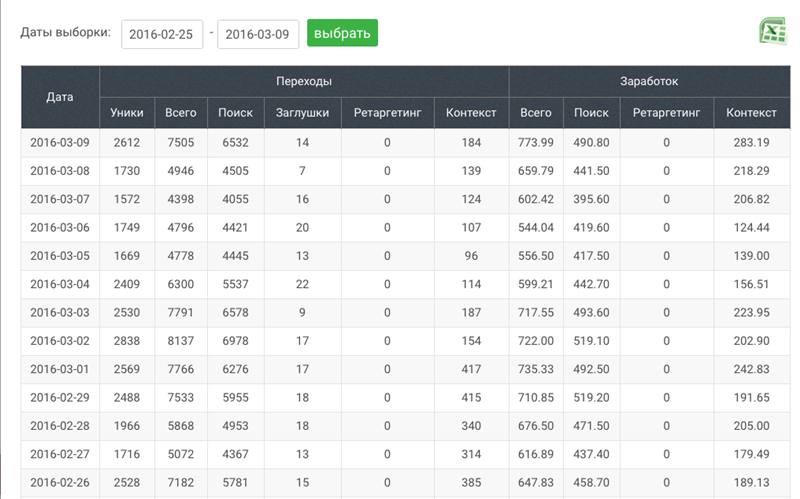Click the context earnings value 283.19
800x499 pixels.
click(x=751, y=142)
